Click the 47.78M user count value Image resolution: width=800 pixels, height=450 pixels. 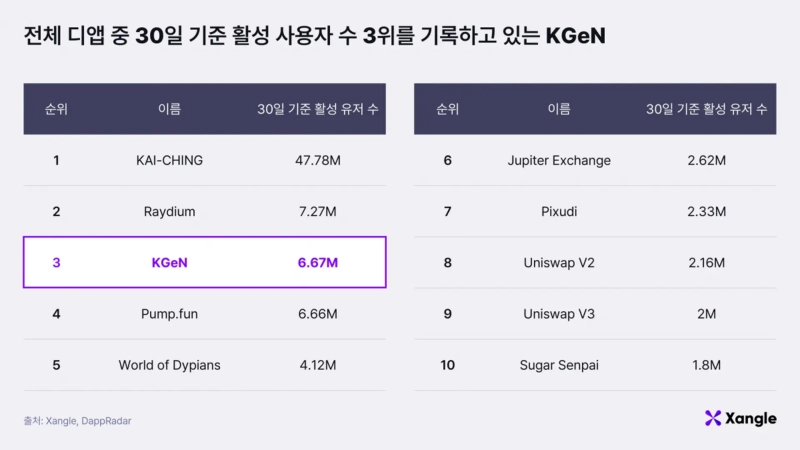coord(317,160)
